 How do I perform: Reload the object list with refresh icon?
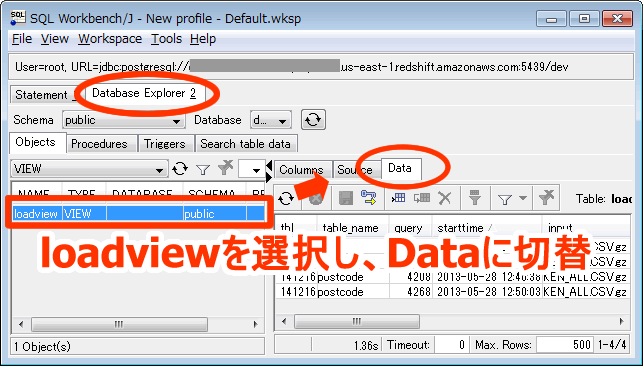tap(180, 168)
